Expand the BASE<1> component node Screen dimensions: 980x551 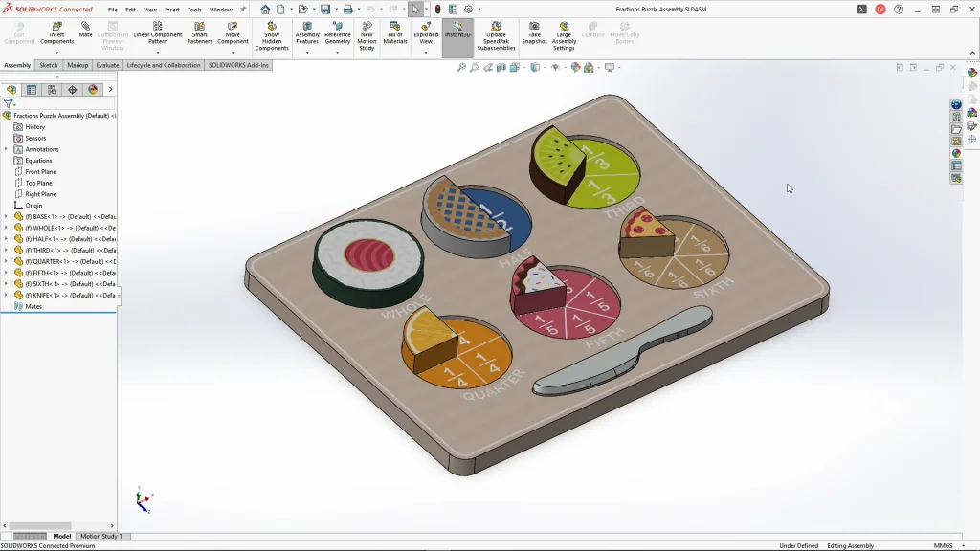point(6,216)
